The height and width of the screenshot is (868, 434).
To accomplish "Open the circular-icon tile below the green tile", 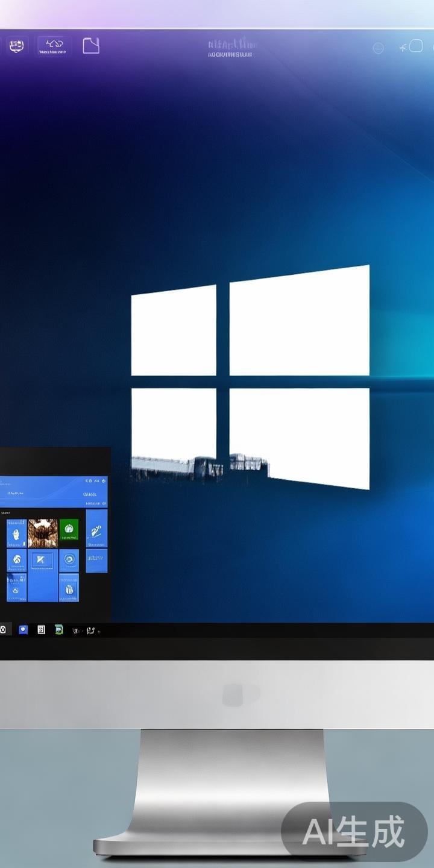I will (69, 561).
